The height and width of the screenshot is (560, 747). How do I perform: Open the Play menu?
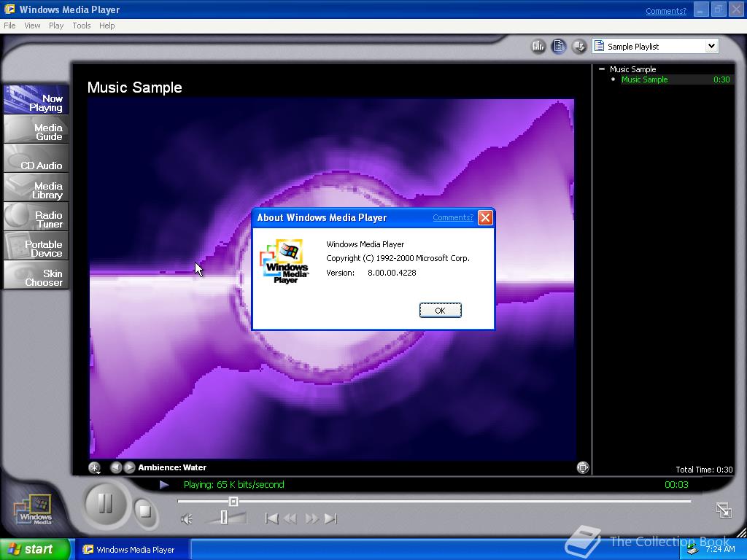56,26
